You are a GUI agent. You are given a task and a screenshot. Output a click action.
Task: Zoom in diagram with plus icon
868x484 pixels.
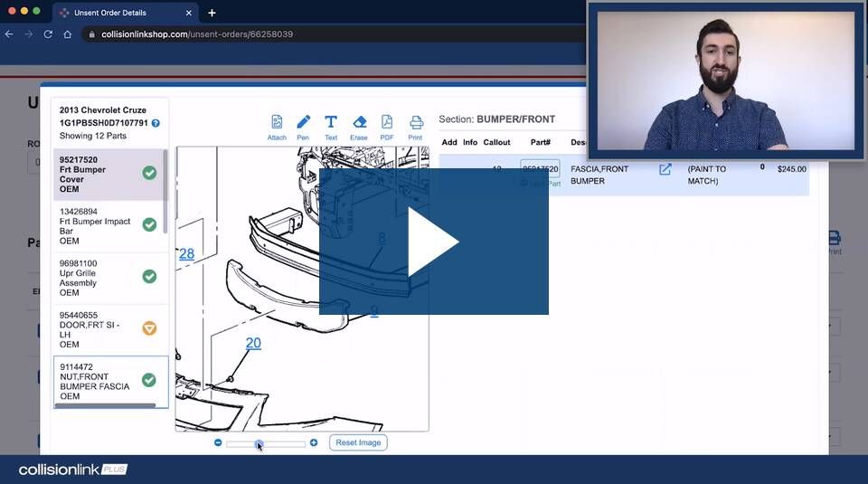[314, 442]
